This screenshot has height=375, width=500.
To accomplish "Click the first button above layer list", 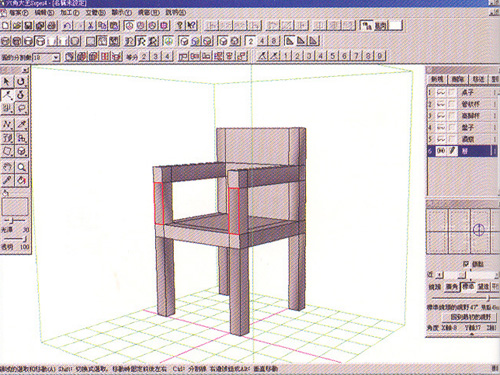I will [x=437, y=79].
